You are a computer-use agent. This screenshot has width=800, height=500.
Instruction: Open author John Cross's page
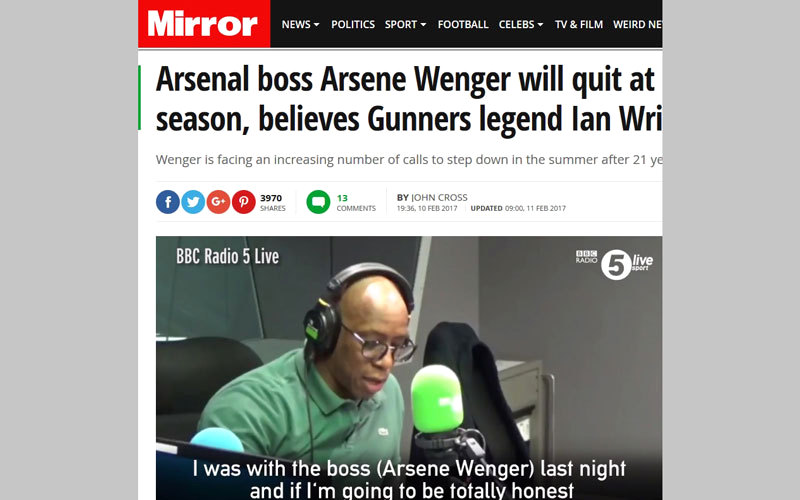[x=439, y=197]
